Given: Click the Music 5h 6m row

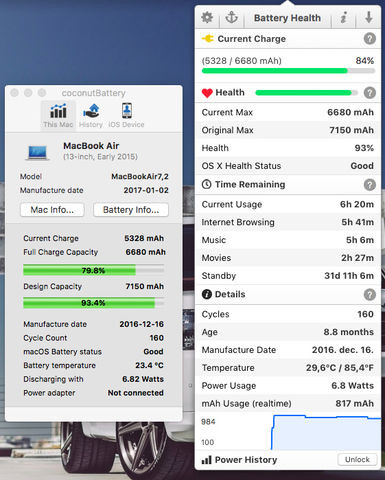Looking at the screenshot, I should [x=288, y=240].
